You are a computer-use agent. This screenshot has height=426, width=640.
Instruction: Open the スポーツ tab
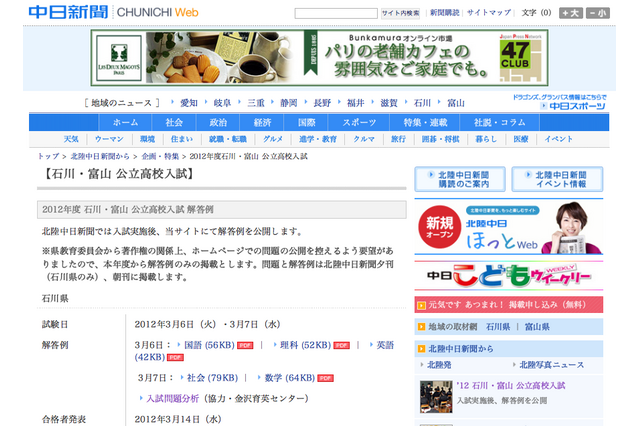pos(359,122)
